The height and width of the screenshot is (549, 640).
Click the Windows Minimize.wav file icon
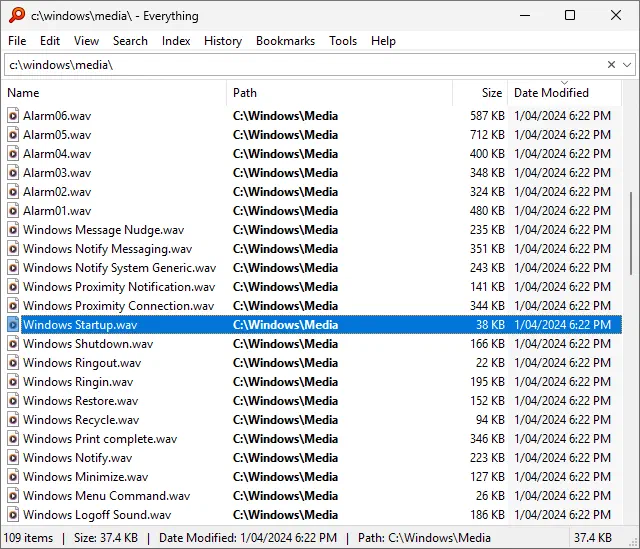click(x=13, y=477)
